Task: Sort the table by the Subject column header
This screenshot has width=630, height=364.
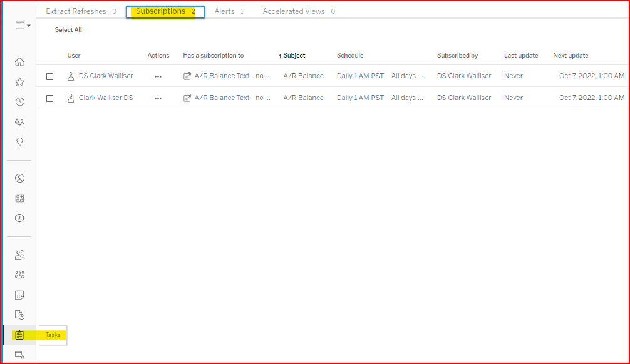Action: tap(294, 55)
